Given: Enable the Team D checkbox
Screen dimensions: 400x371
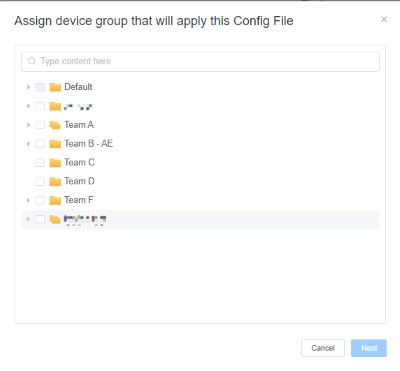Looking at the screenshot, I should click(40, 181).
